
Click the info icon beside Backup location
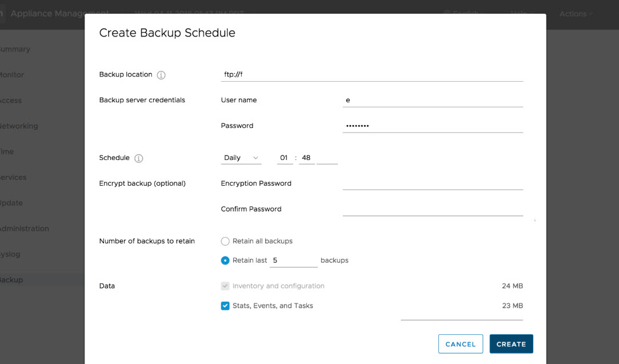[161, 75]
